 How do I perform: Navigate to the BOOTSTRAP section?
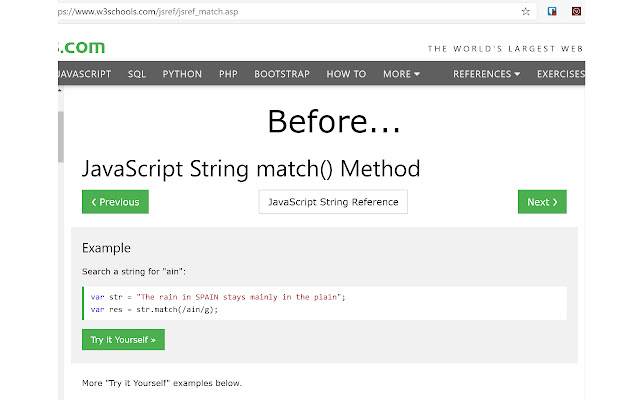pyautogui.click(x=282, y=74)
